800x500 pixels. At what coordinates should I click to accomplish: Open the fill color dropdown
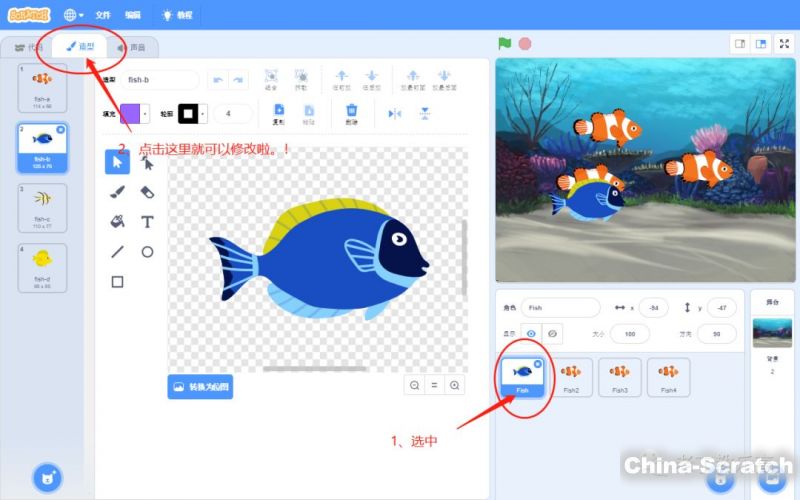coord(145,114)
